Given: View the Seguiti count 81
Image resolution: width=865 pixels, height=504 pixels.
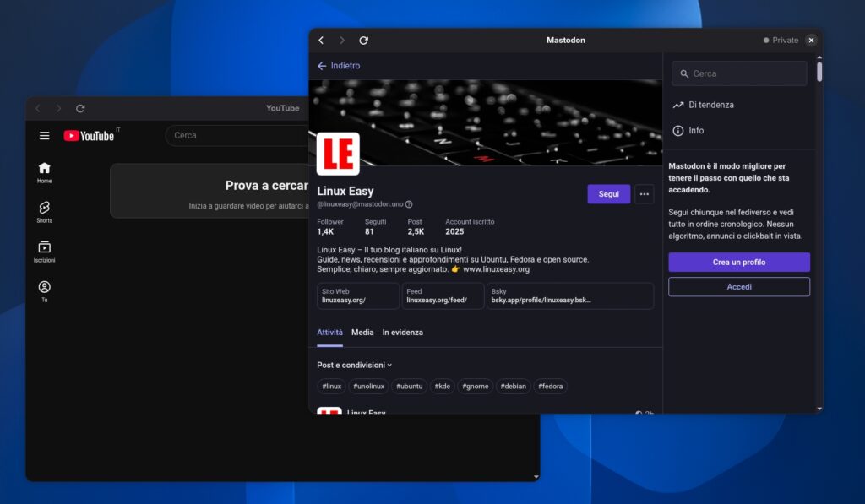Looking at the screenshot, I should [x=375, y=226].
